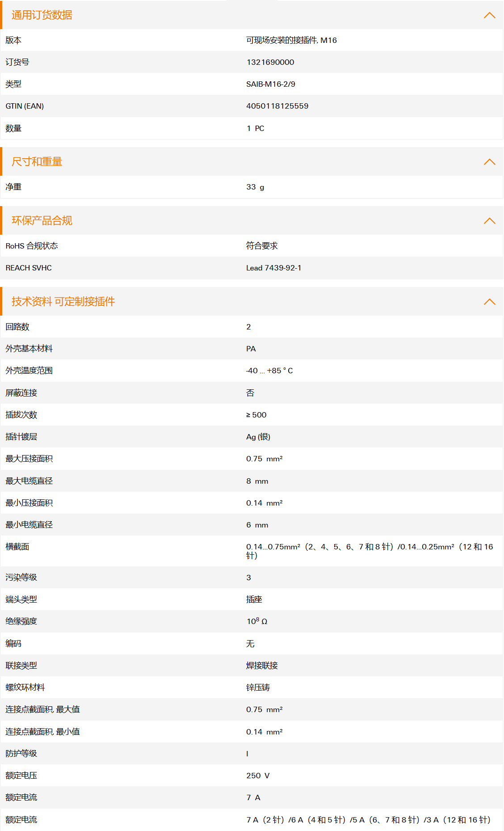
Task: Click the 技术资料 可定制接插件 heading
Action: tap(63, 302)
